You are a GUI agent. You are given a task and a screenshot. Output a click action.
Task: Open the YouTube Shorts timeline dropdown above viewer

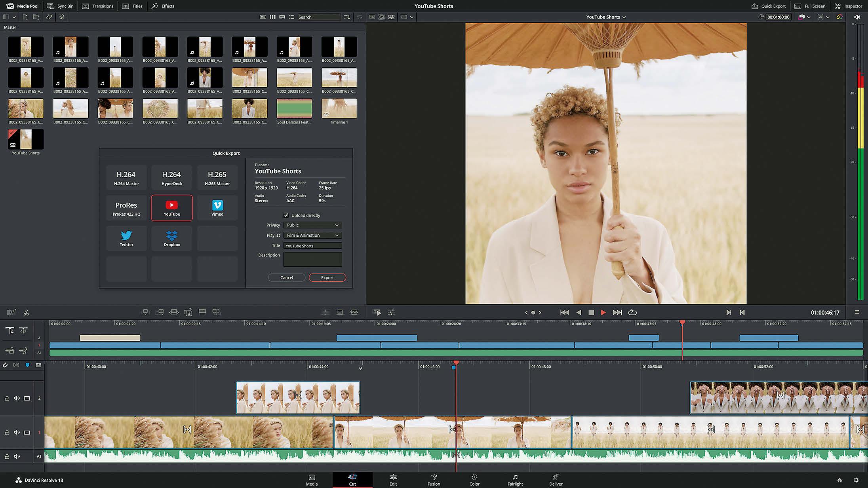(605, 17)
